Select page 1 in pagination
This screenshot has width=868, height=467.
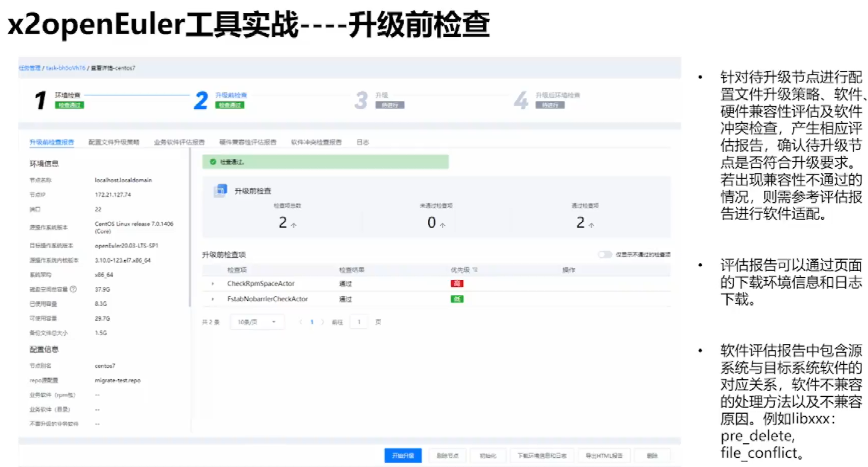(312, 322)
